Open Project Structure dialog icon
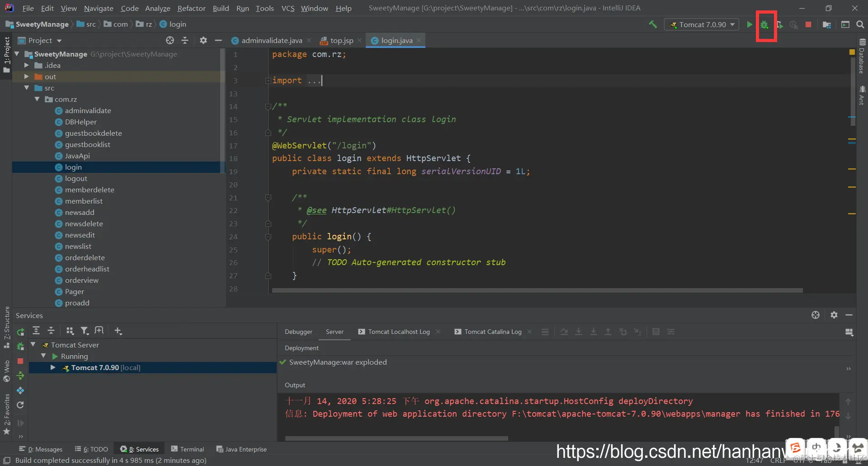The image size is (868, 466). click(827, 24)
